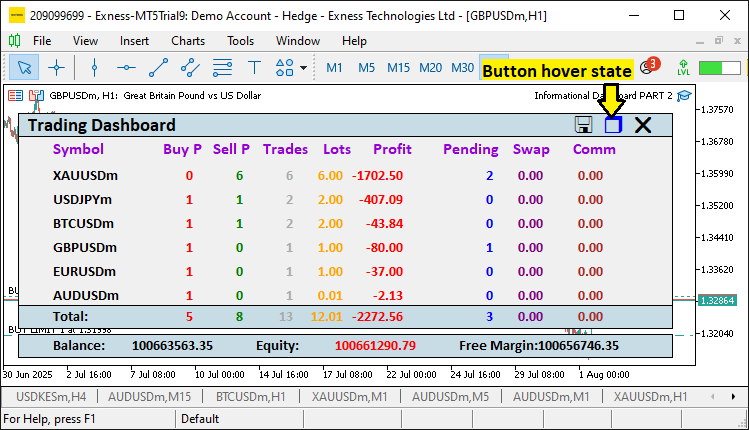Click the graduation cap expert icon
The width and height of the screenshot is (749, 430).
pyautogui.click(x=684, y=96)
